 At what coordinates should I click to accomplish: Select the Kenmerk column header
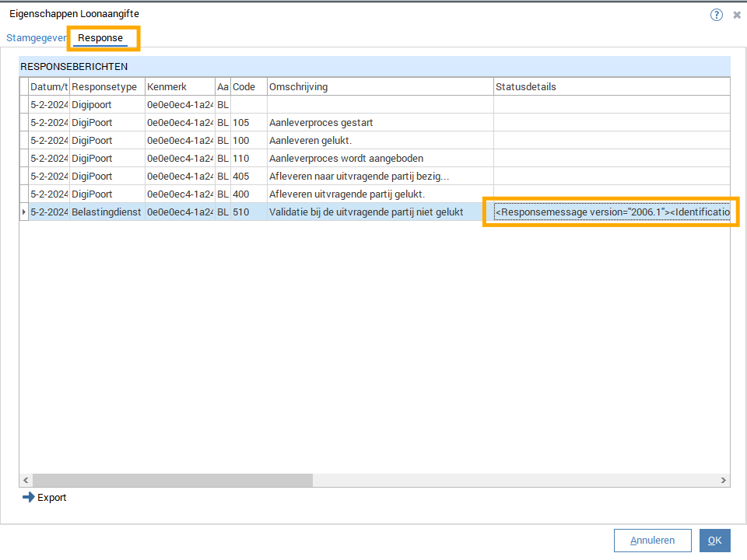tap(179, 87)
